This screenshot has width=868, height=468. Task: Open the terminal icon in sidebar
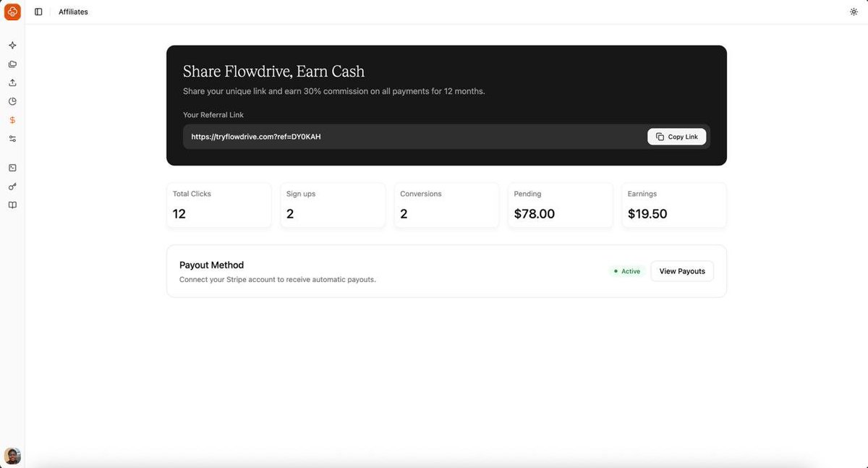(x=12, y=168)
